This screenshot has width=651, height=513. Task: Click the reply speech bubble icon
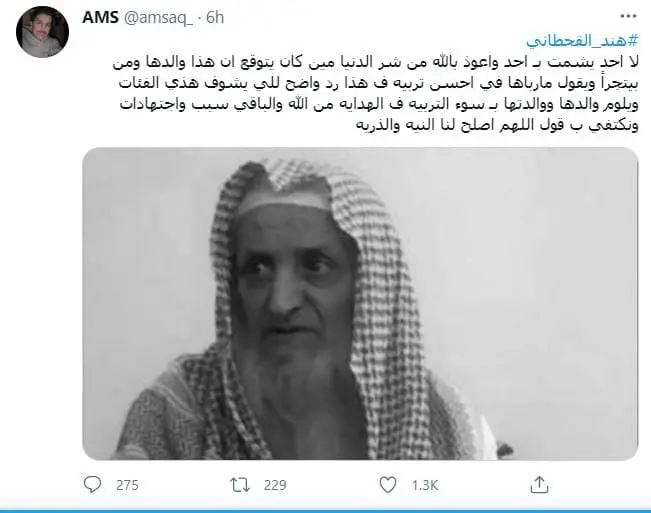tap(92, 484)
